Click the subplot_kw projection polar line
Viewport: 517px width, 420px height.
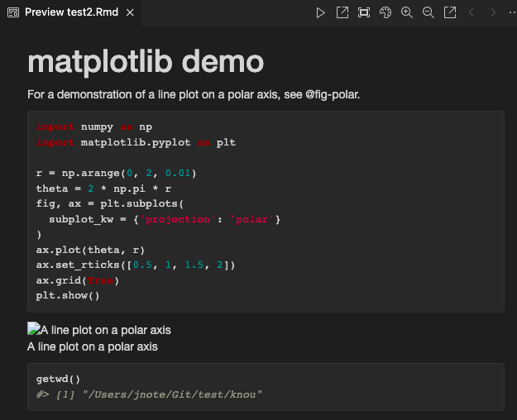coord(165,219)
